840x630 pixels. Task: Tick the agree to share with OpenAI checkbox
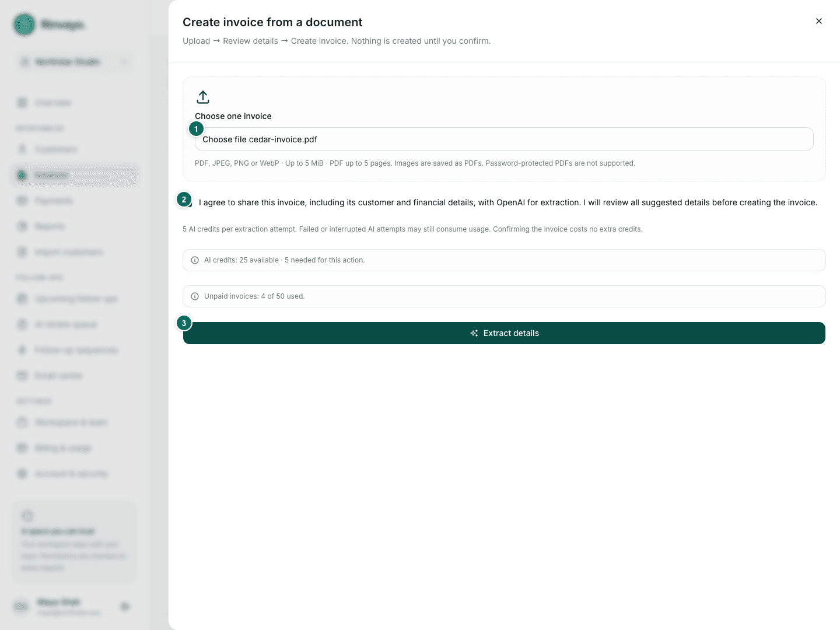(x=188, y=202)
